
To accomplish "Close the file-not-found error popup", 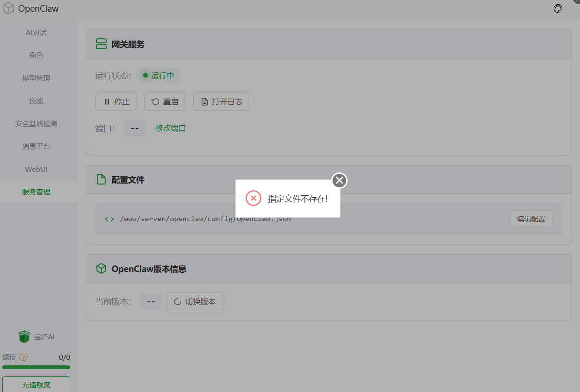I will tap(340, 180).
